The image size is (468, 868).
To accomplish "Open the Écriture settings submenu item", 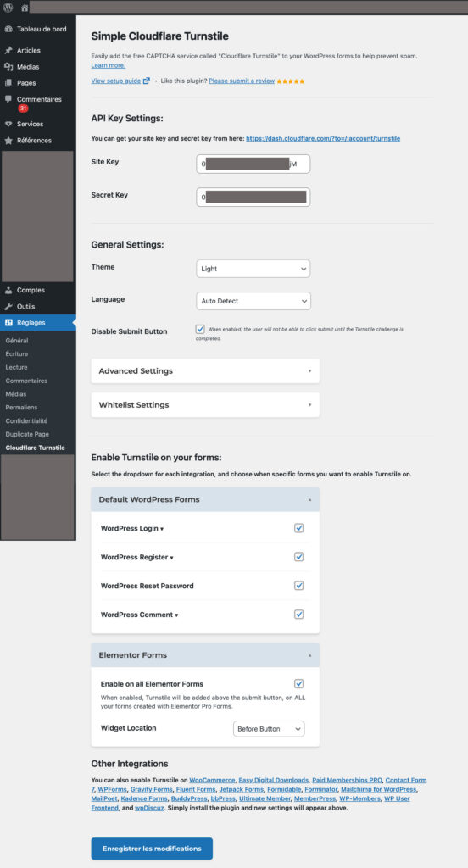I will (x=17, y=353).
